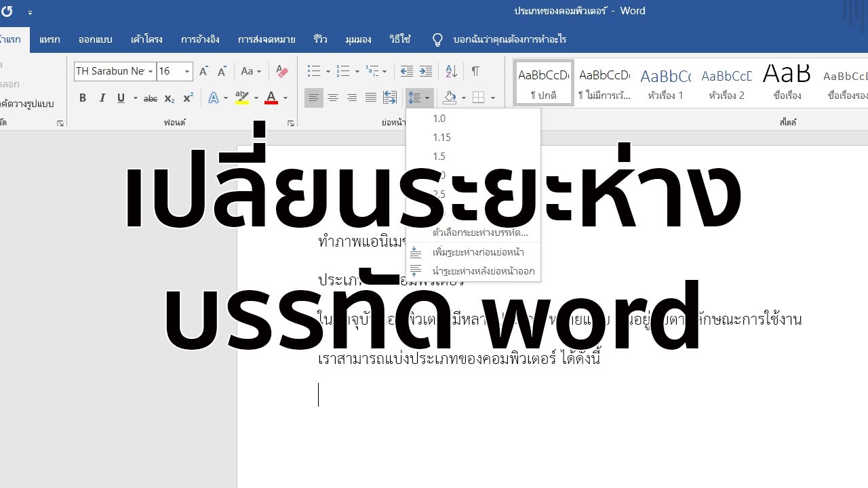Open Clipboard group dialog launcher
This screenshot has width=868, height=488.
tap(60, 123)
